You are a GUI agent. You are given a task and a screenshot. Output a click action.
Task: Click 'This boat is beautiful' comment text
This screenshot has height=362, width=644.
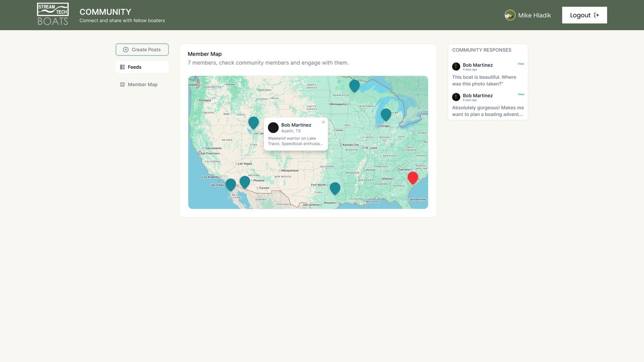[x=484, y=80]
